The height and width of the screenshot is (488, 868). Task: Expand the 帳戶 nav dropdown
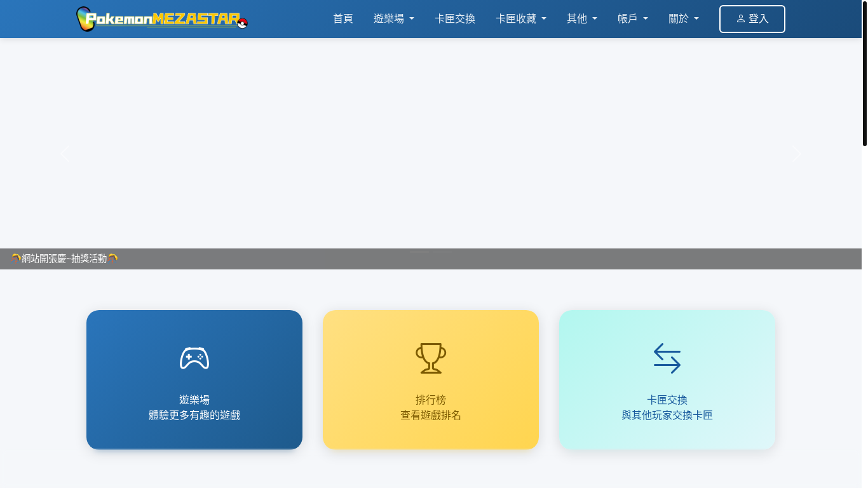coord(633,19)
